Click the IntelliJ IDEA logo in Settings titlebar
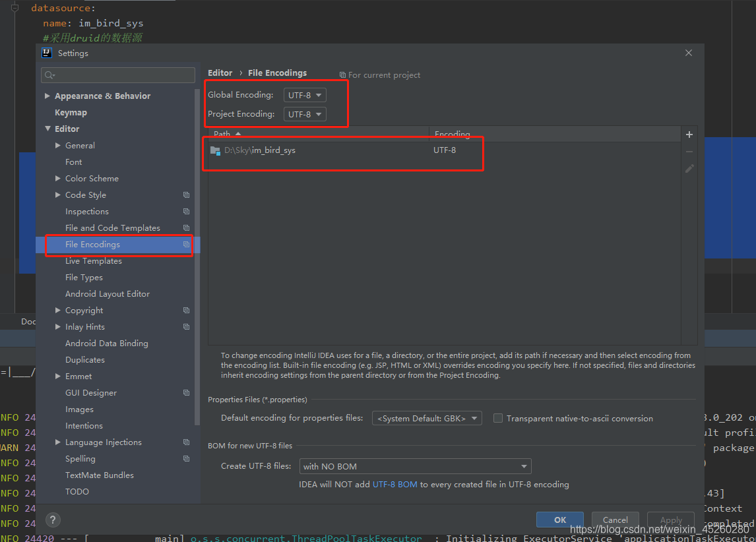Image resolution: width=756 pixels, height=542 pixels. coord(46,53)
